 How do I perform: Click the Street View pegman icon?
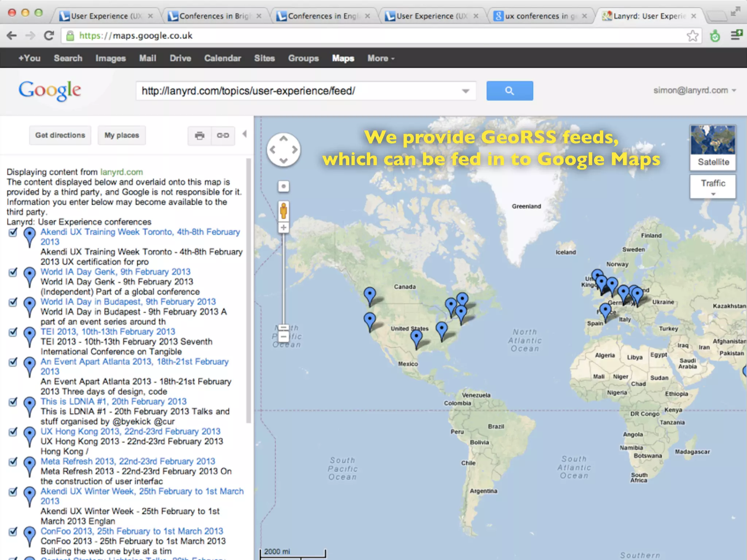283,211
